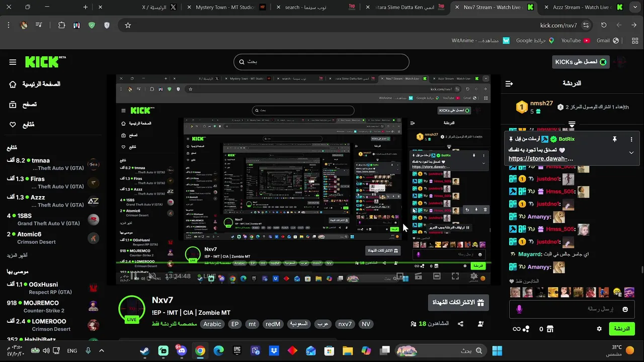
Task: Open YouTube bookmark
Action: coord(575,40)
